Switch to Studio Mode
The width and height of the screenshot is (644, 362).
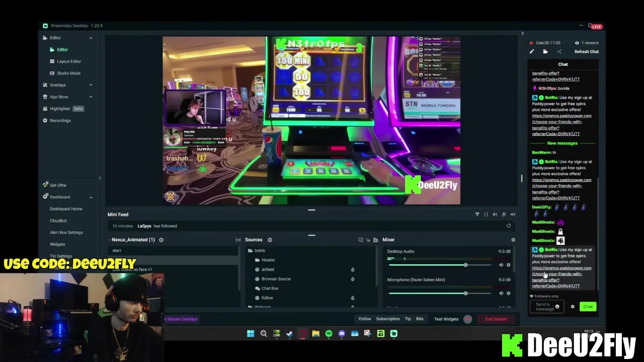click(x=68, y=73)
